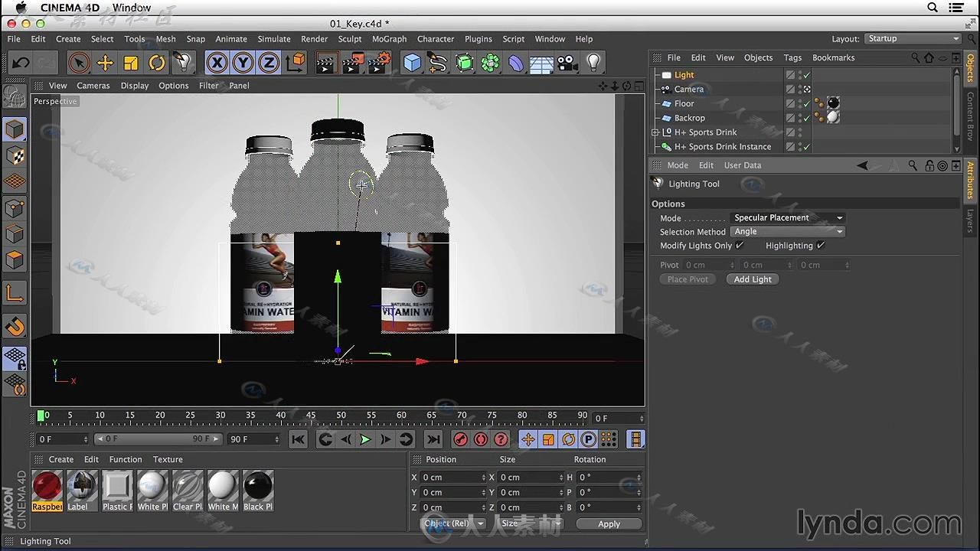Image resolution: width=980 pixels, height=551 pixels.
Task: Click Go to End of timeline
Action: 433,439
